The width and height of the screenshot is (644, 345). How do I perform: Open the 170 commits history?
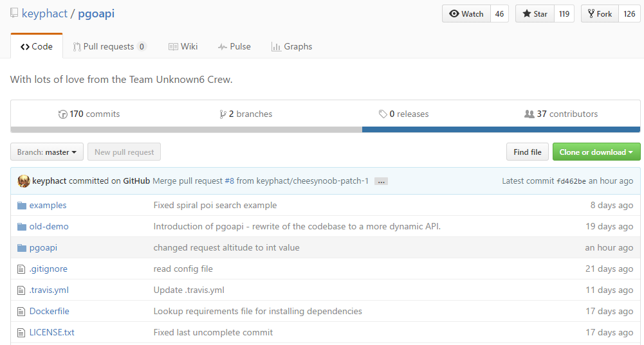click(x=89, y=114)
